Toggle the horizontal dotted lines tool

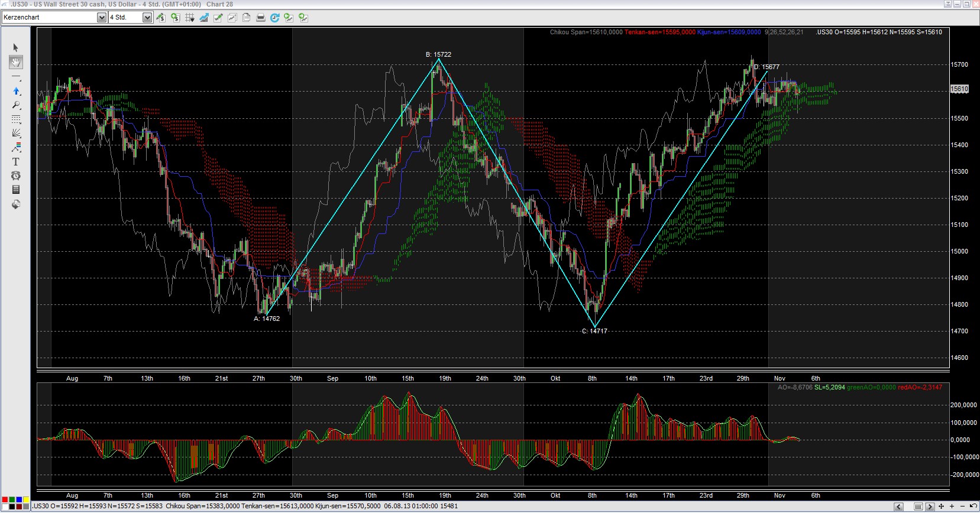click(x=16, y=119)
